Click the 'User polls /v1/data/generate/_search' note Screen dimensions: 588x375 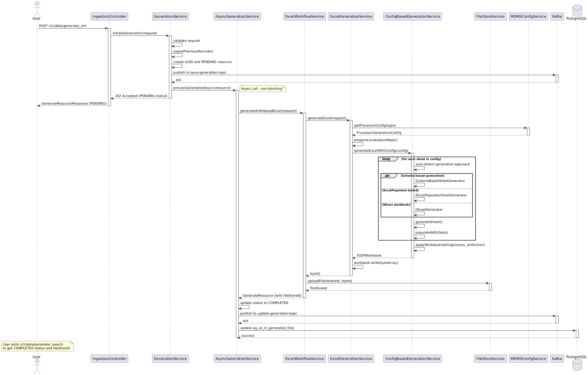click(x=37, y=346)
